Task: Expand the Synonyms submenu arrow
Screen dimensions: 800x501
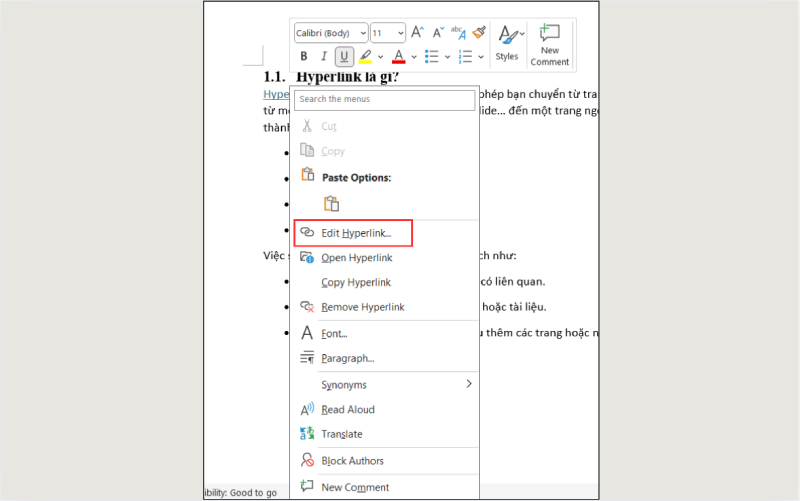Action: tap(469, 384)
